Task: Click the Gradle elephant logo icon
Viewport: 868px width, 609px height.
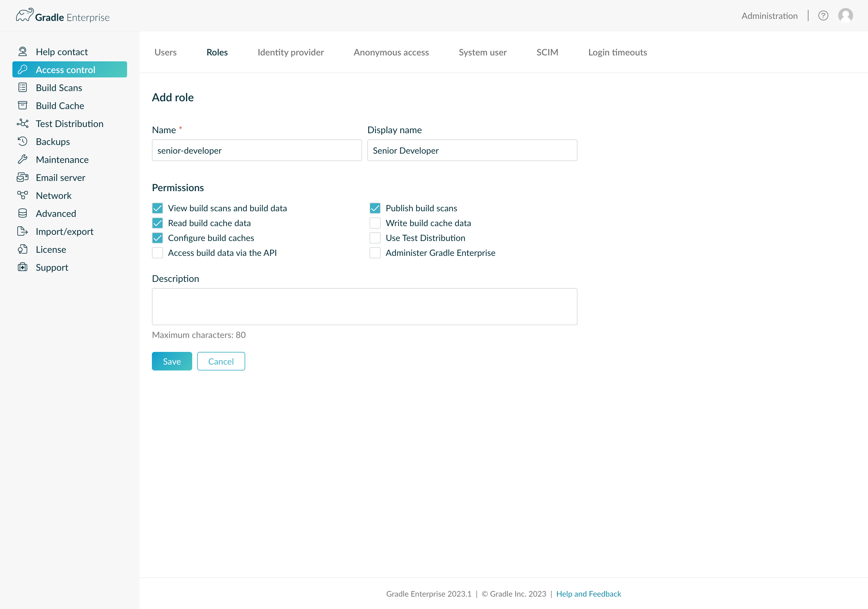Action: pos(24,15)
